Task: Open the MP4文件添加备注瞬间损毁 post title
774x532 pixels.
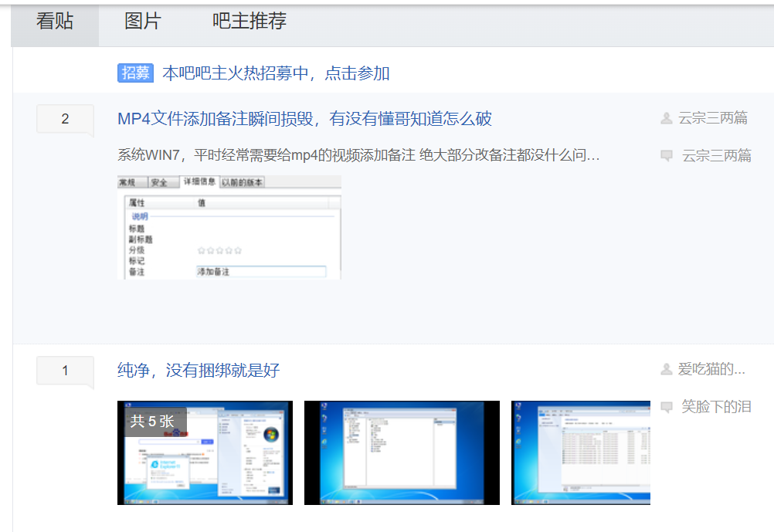Action: pyautogui.click(x=304, y=119)
